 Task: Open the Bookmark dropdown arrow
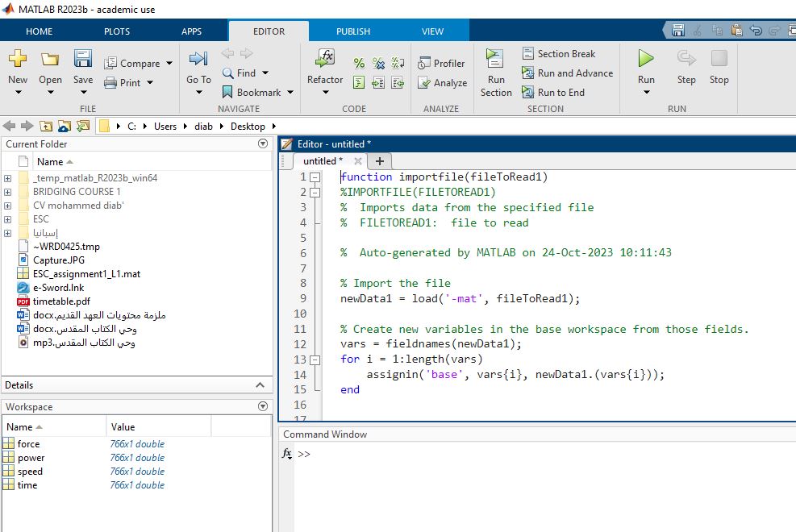[290, 93]
